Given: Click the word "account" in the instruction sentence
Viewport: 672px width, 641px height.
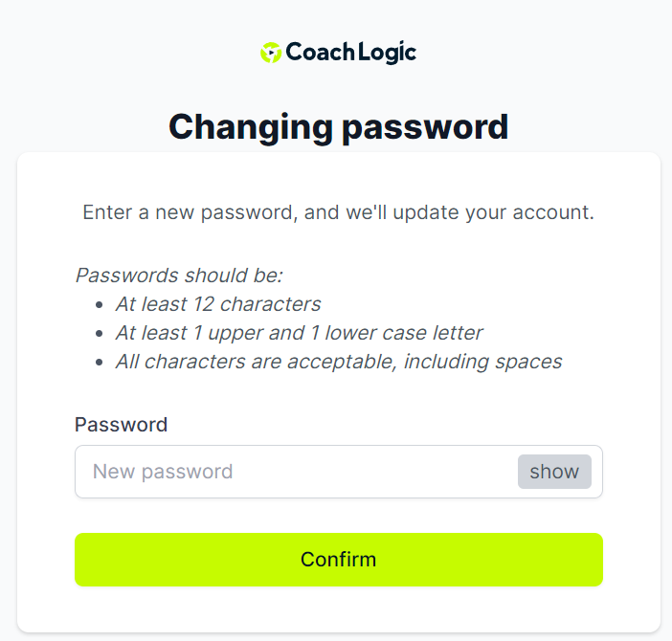Looking at the screenshot, I should (553, 212).
